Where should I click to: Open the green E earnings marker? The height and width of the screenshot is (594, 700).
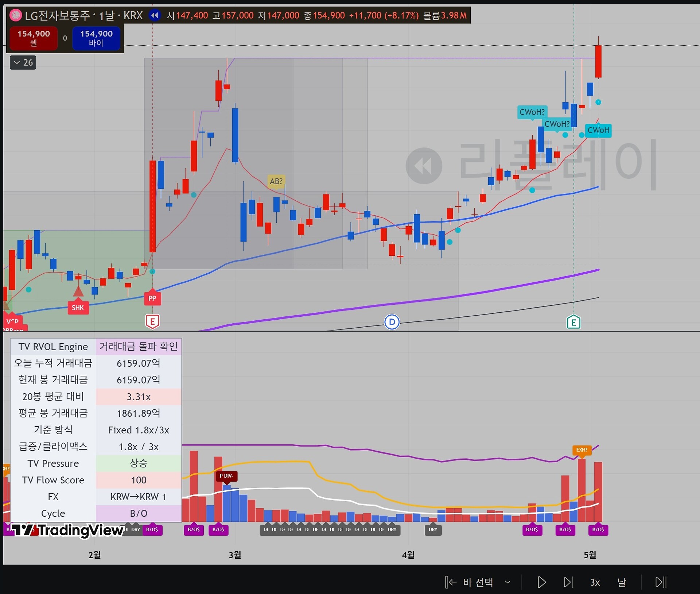573,322
